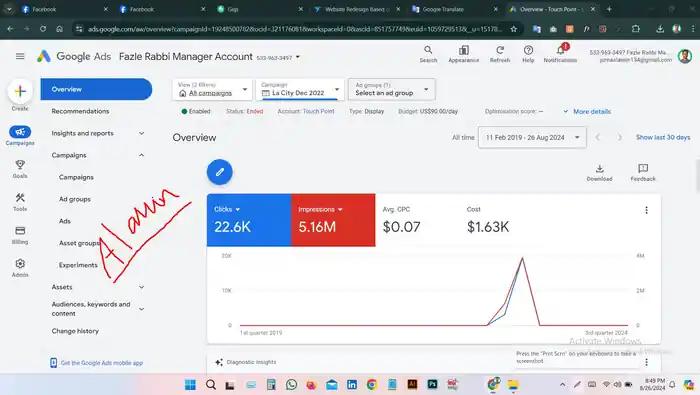The width and height of the screenshot is (700, 395).
Task: Click the browser address bar
Action: tap(295, 29)
